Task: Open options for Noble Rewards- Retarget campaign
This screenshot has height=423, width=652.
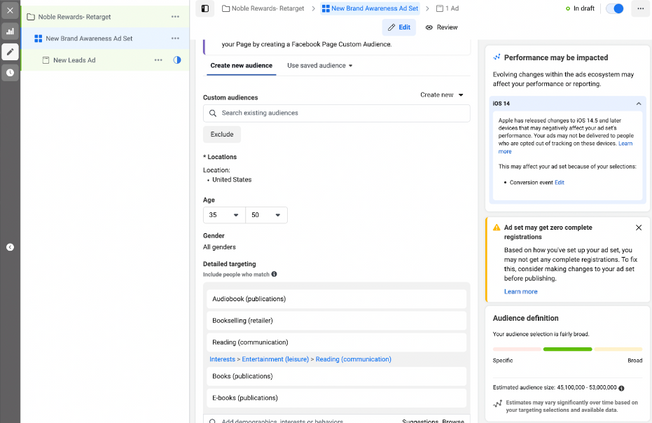Action: pos(175,17)
